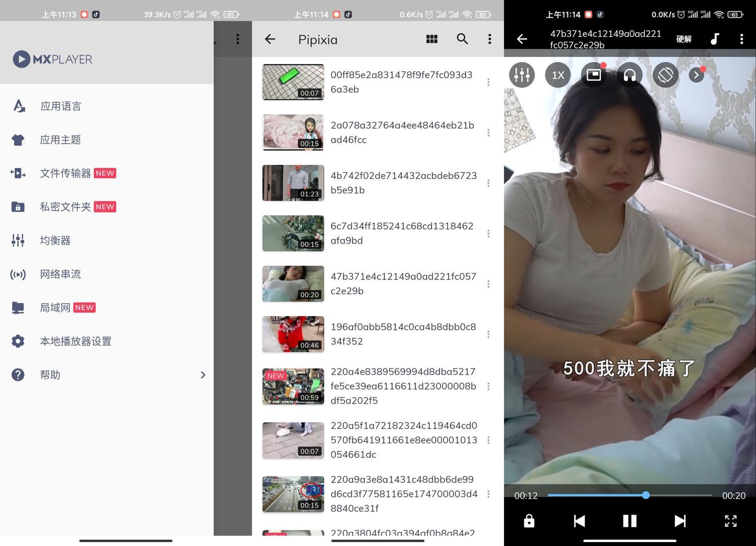The image size is (756, 546).
Task: Pause the currently playing video
Action: click(x=629, y=521)
